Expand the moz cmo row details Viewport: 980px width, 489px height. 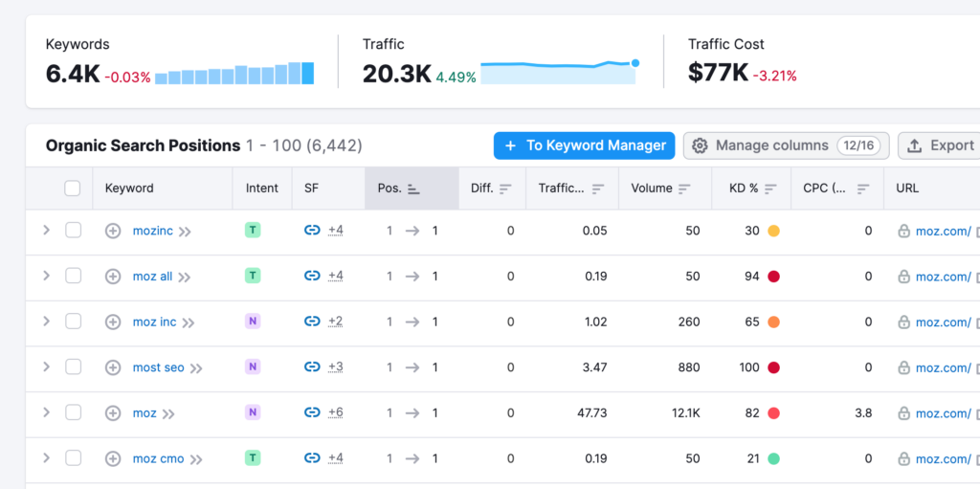(46, 458)
